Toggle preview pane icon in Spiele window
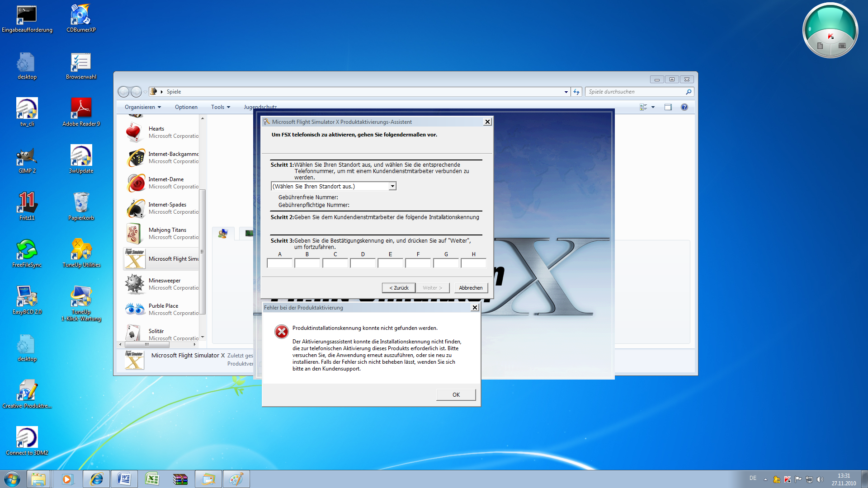The height and width of the screenshot is (488, 868). 668,107
